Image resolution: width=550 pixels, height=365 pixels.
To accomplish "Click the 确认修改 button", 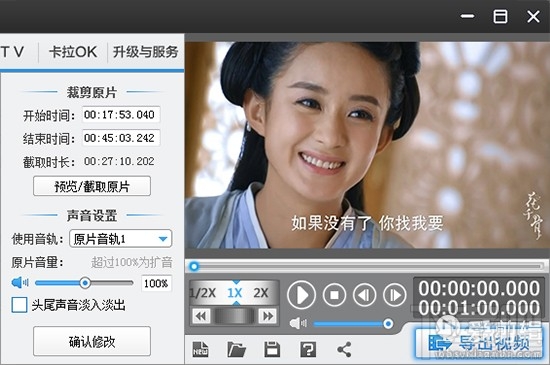I will tap(92, 342).
